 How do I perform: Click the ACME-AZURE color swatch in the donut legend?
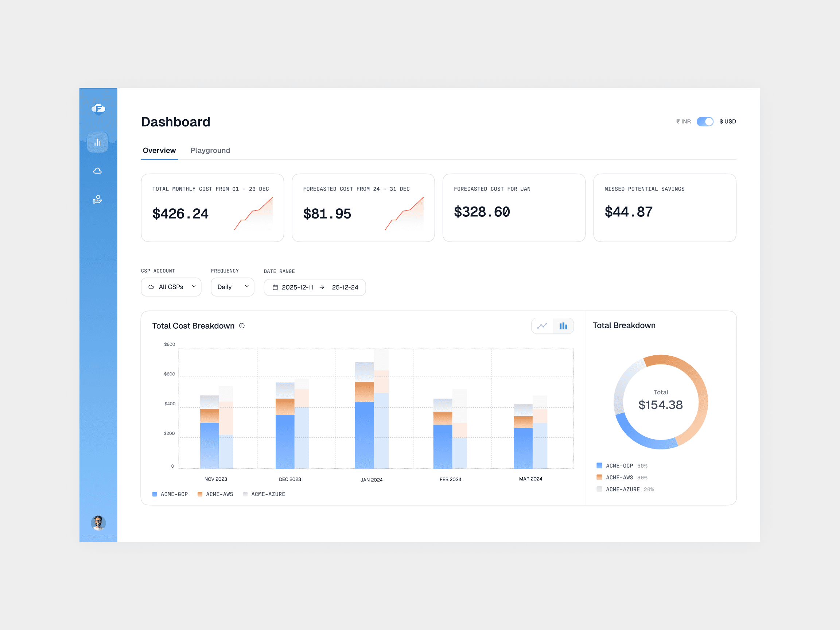[599, 489]
